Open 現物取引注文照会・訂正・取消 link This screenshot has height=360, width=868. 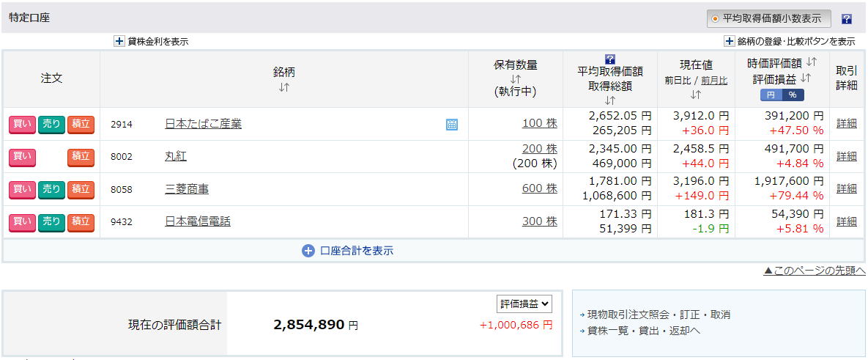click(x=659, y=315)
